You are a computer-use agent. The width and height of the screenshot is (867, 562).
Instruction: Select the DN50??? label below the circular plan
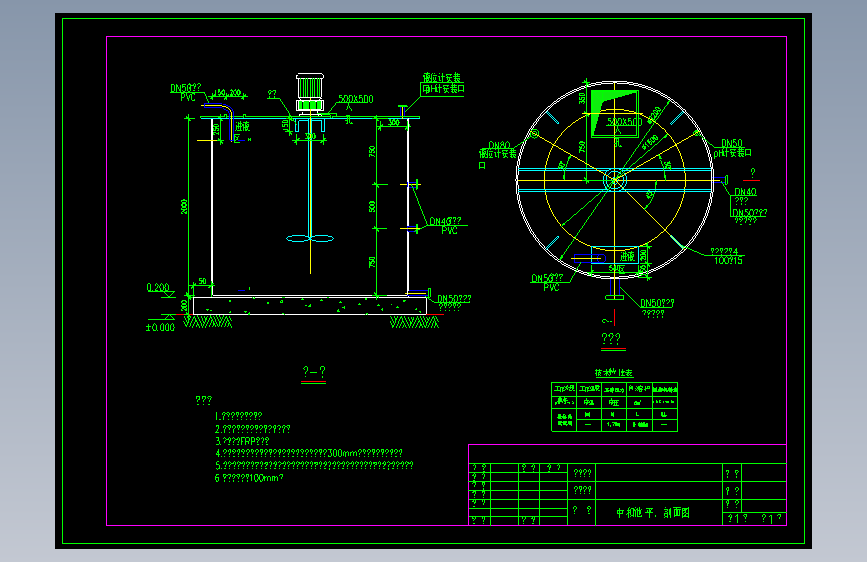[657, 303]
